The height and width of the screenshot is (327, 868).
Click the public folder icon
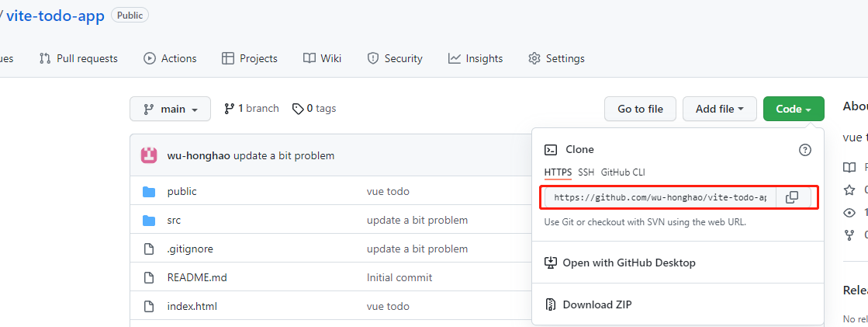[149, 192]
